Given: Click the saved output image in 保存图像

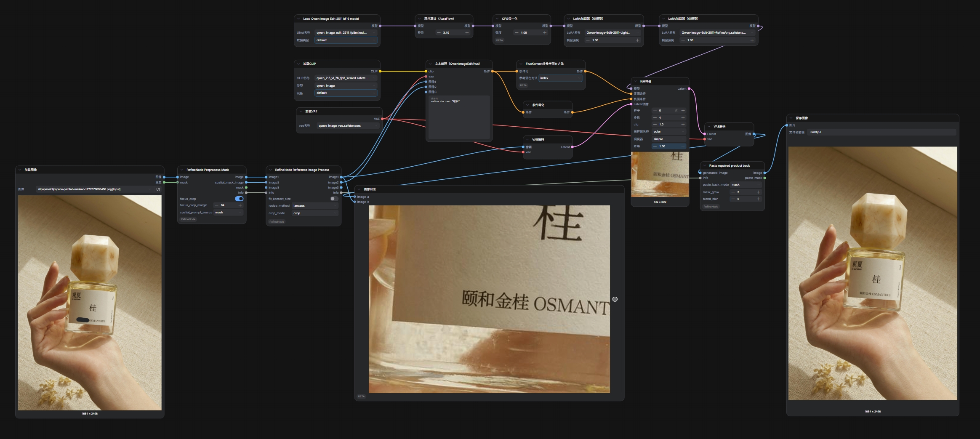Looking at the screenshot, I should coord(873,273).
